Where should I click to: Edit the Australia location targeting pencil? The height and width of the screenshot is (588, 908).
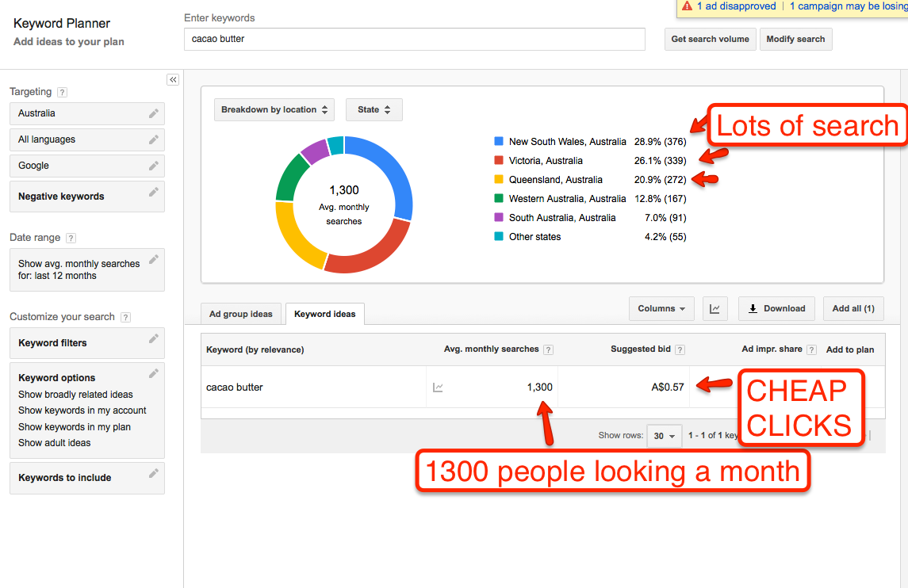(154, 113)
